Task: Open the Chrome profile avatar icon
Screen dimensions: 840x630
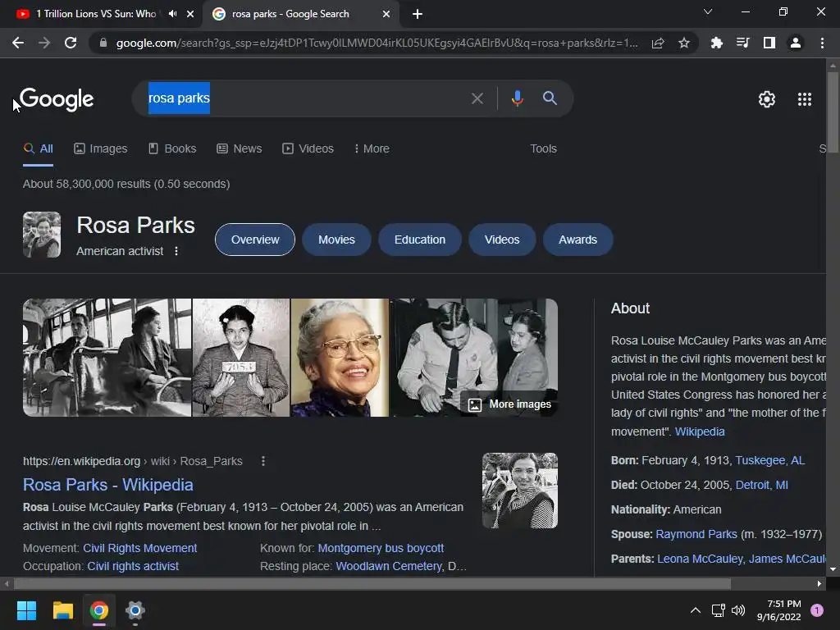Action: pos(796,43)
